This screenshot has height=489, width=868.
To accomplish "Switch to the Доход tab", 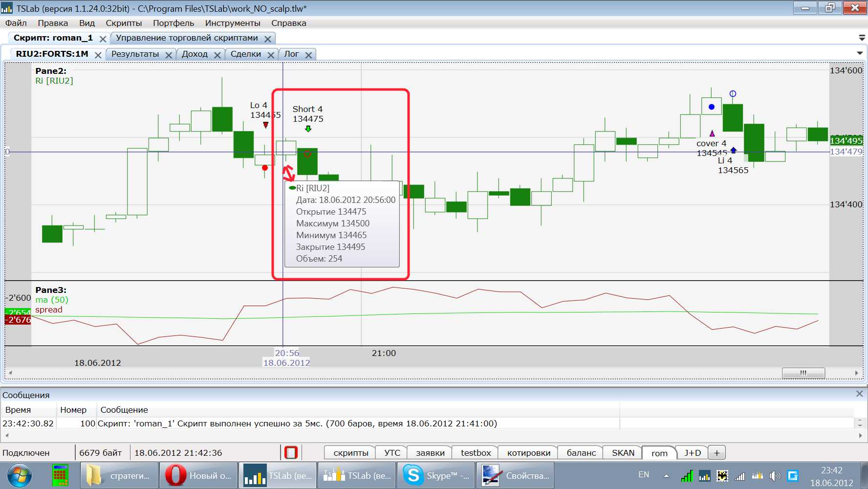I will 195,54.
